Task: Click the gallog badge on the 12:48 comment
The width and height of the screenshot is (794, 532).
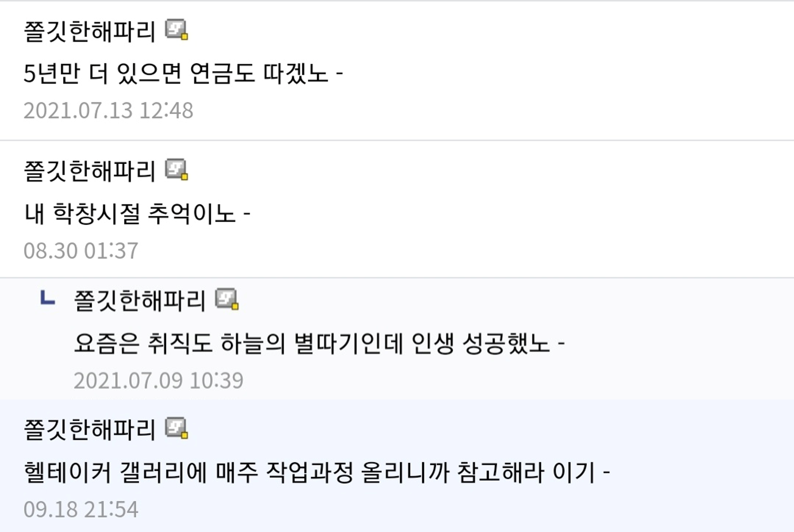Action: 176,30
